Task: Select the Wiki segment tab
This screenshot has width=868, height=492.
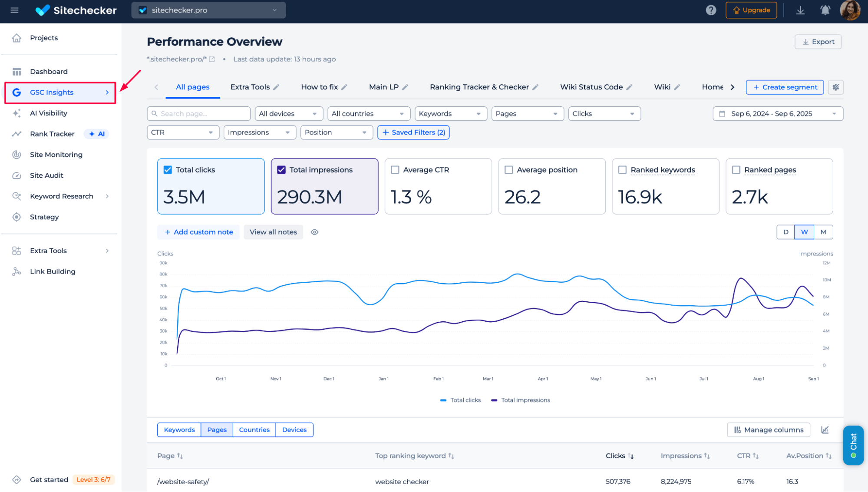Action: click(662, 87)
